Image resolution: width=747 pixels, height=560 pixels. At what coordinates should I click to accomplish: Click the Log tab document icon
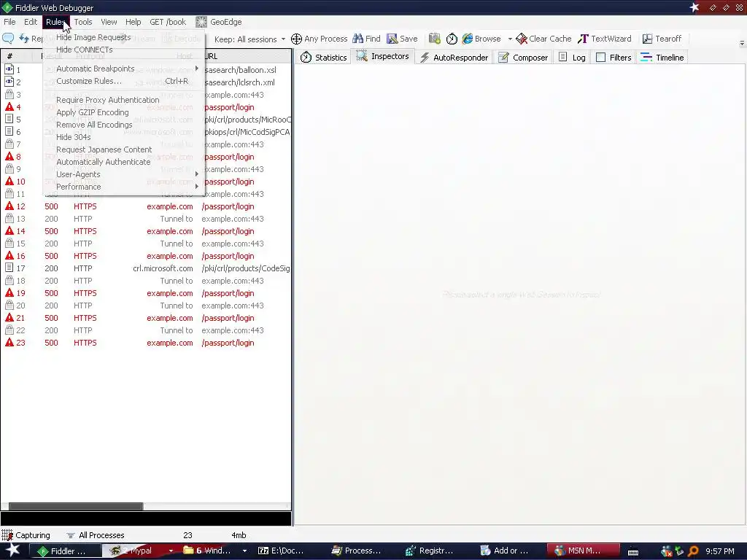point(562,57)
